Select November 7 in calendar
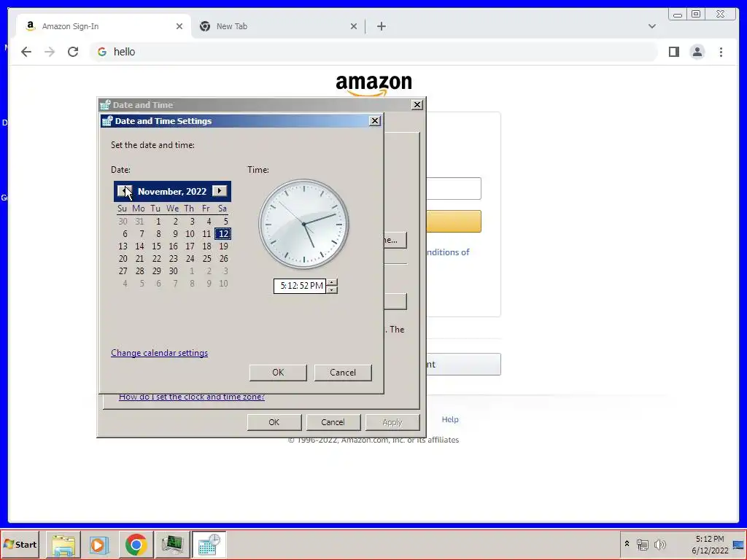Image resolution: width=747 pixels, height=560 pixels. [142, 234]
